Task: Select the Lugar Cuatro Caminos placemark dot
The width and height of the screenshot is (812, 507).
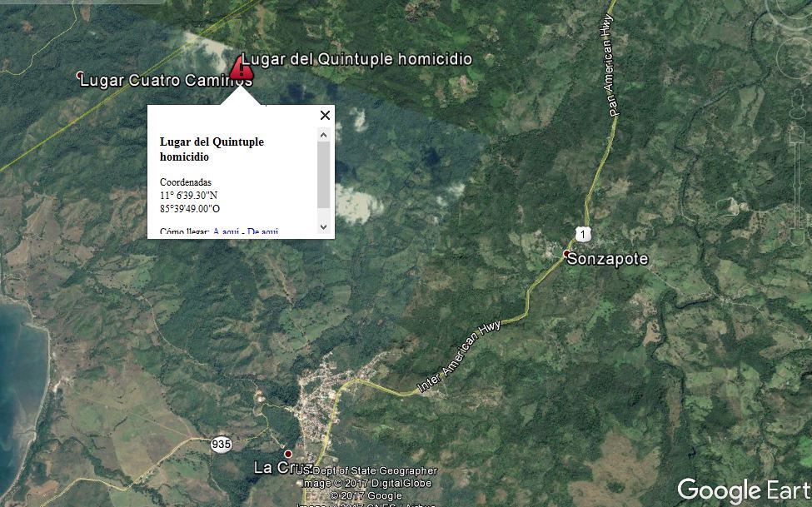Action: pos(80,75)
